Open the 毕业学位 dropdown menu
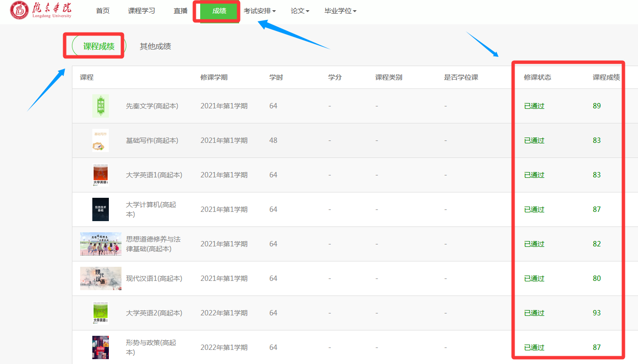Image resolution: width=638 pixels, height=364 pixels. tap(340, 11)
